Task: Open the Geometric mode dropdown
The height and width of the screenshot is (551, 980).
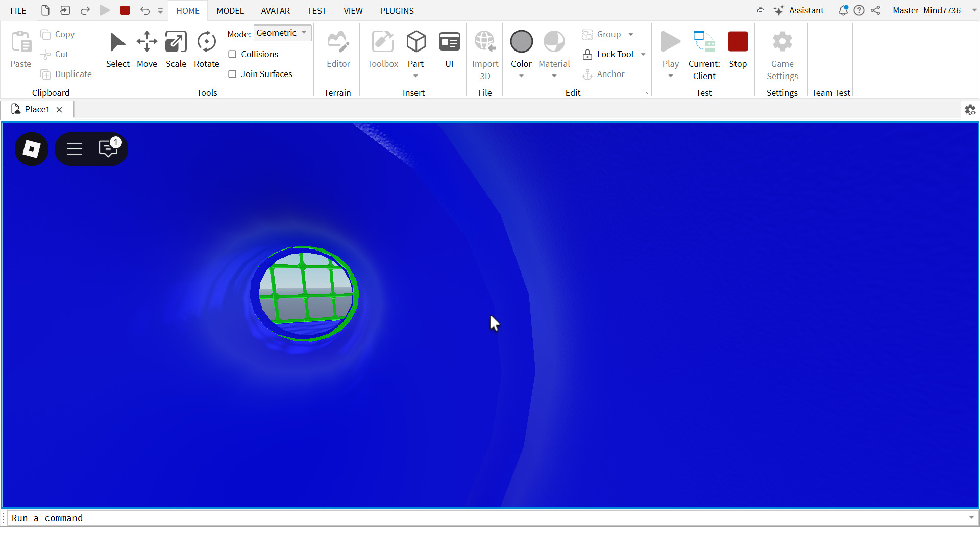Action: point(282,33)
